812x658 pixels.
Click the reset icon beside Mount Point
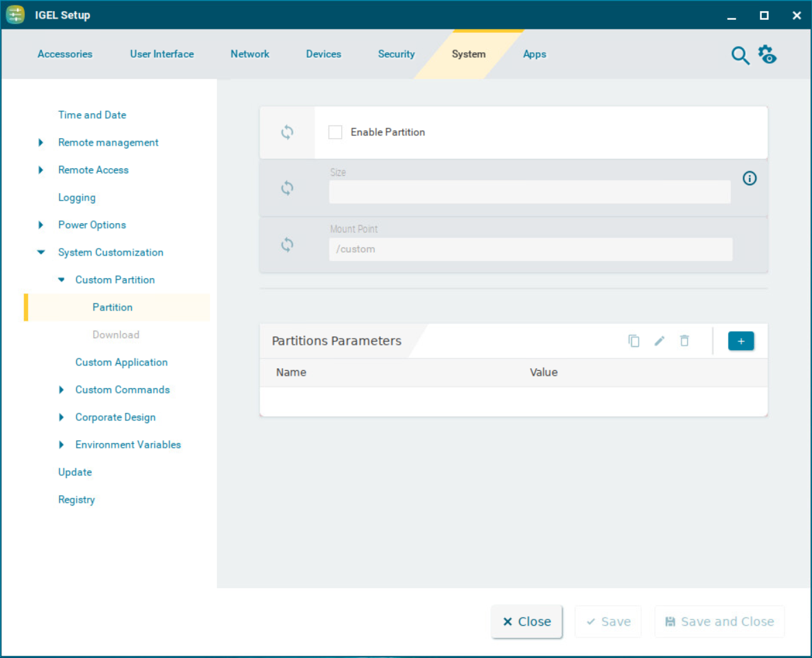click(287, 245)
